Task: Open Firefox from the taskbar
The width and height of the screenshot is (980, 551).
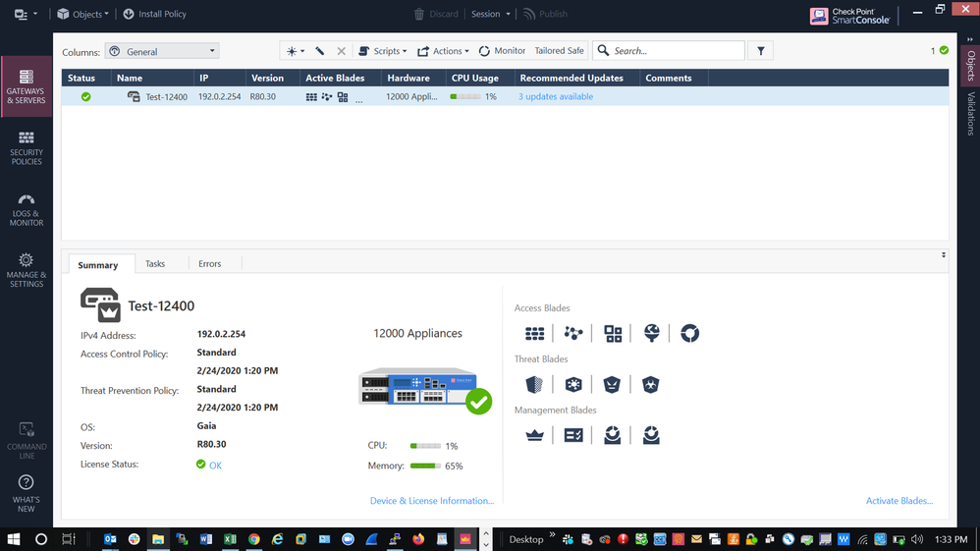Action: (x=418, y=539)
